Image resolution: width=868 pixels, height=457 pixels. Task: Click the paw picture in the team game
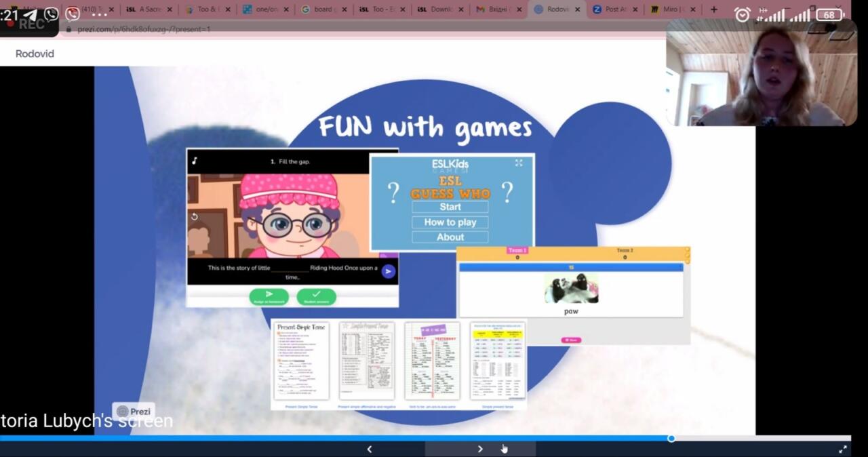571,290
